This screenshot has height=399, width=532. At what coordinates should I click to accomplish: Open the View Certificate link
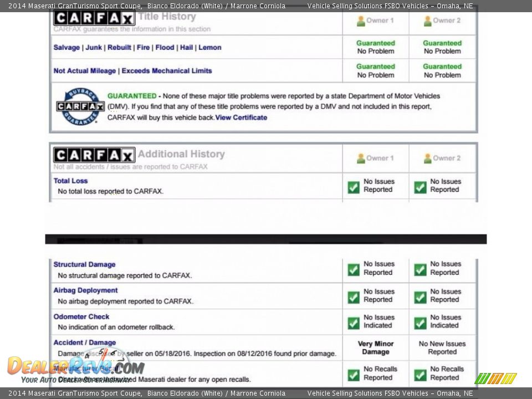point(241,117)
